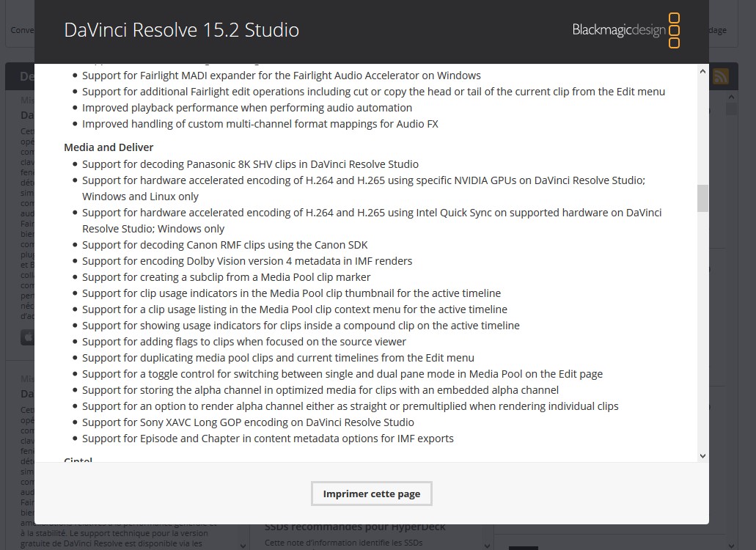This screenshot has width=756, height=550.
Task: Click the down chevron under the HyperDeck SSD note
Action: tap(487, 546)
